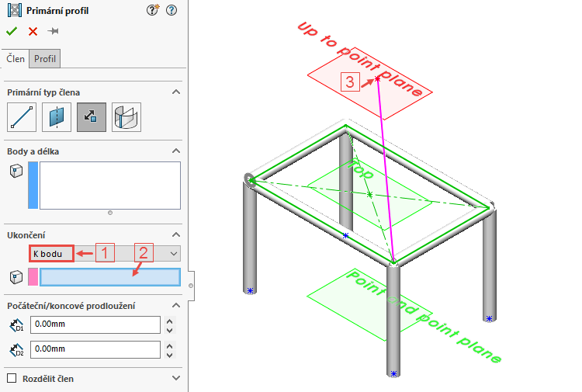
Task: Select the reference plane member type
Action: point(57,117)
